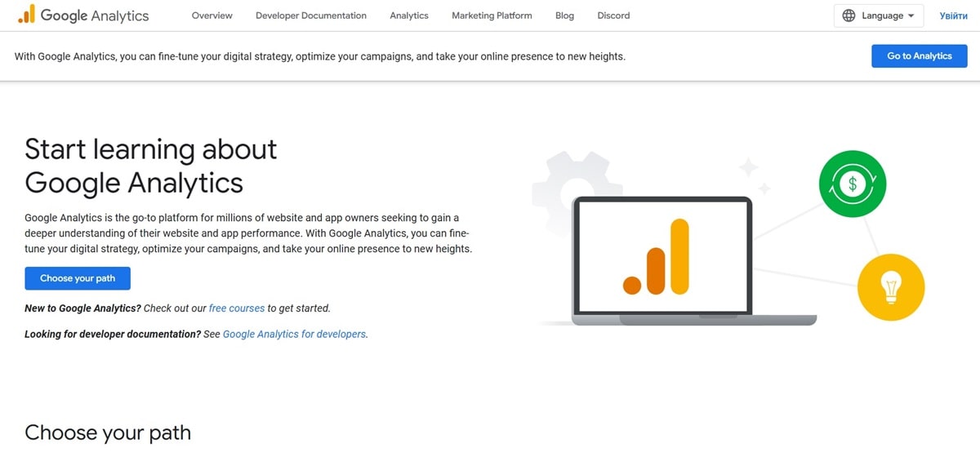
Task: Click the green dollar circle icon
Action: [853, 184]
